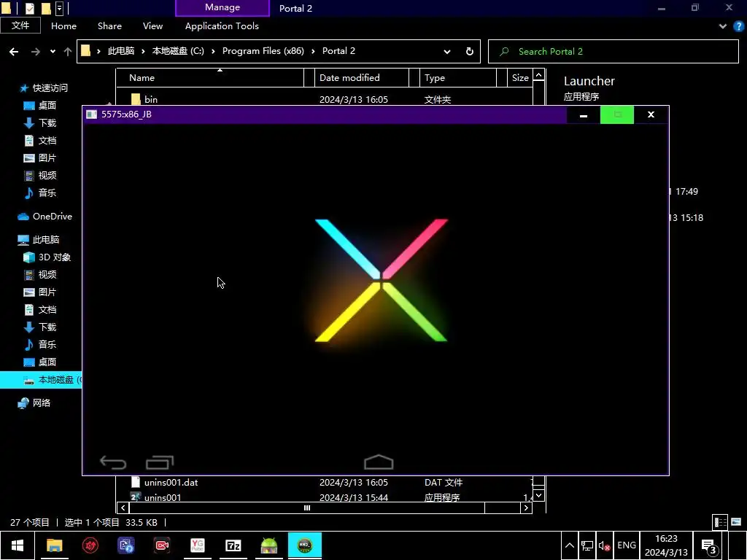The image size is (747, 560).
Task: Open the View ribbon tab
Action: [152, 26]
